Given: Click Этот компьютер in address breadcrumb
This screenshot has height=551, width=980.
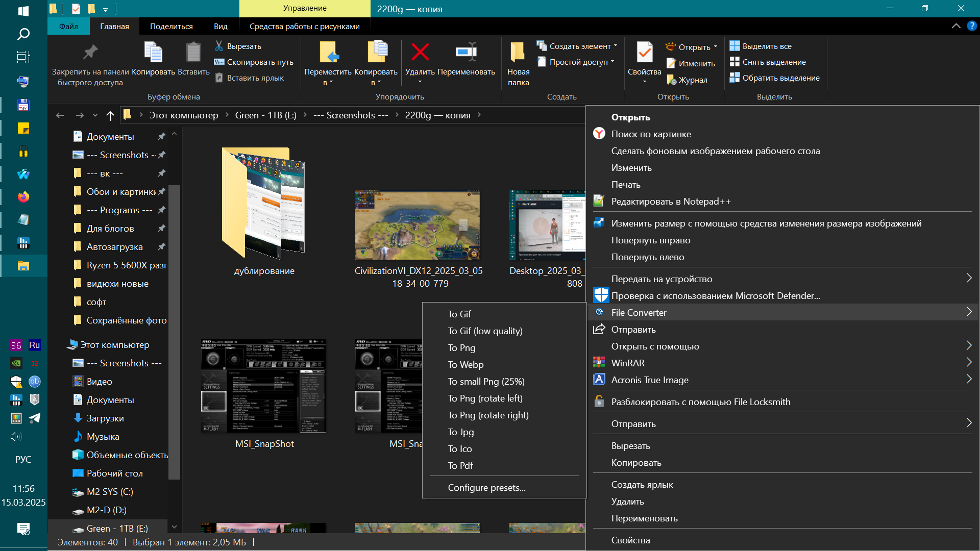Looking at the screenshot, I should pos(183,115).
